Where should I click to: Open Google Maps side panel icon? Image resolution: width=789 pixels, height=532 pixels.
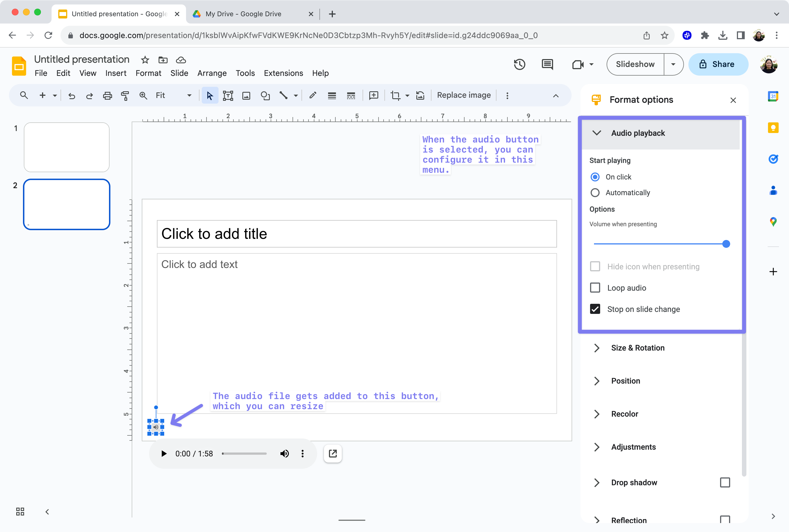tap(773, 222)
